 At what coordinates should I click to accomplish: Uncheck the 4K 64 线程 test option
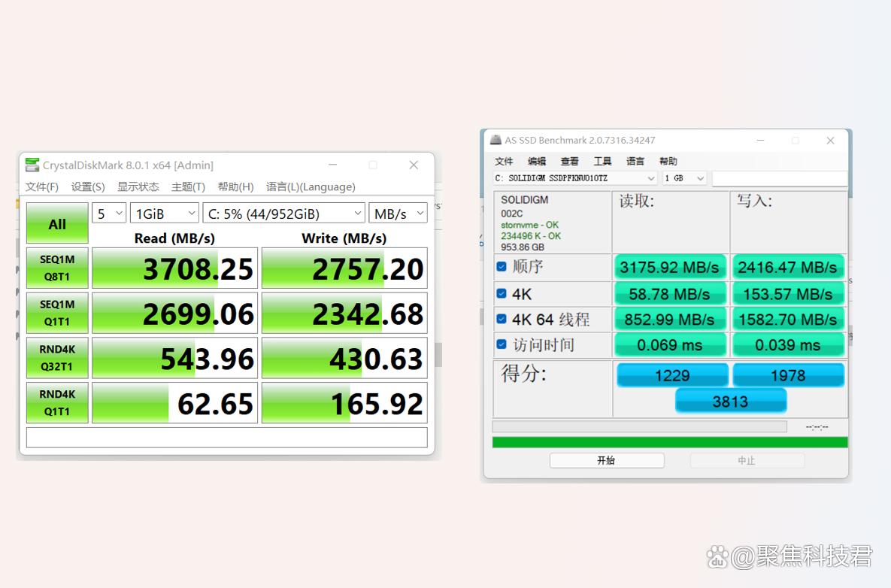tap(502, 319)
